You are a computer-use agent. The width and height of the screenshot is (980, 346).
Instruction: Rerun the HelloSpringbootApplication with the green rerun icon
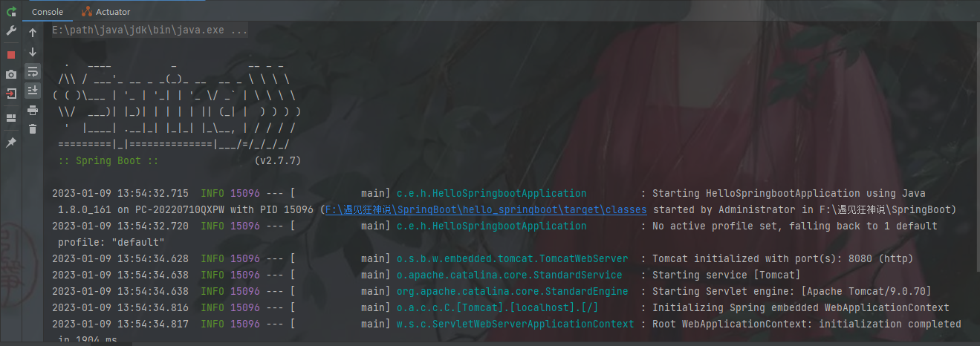point(11,12)
